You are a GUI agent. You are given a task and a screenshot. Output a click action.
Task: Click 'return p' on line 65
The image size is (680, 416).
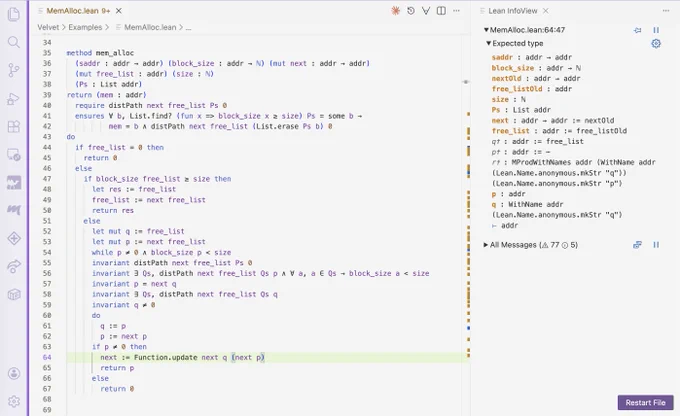[x=117, y=368]
